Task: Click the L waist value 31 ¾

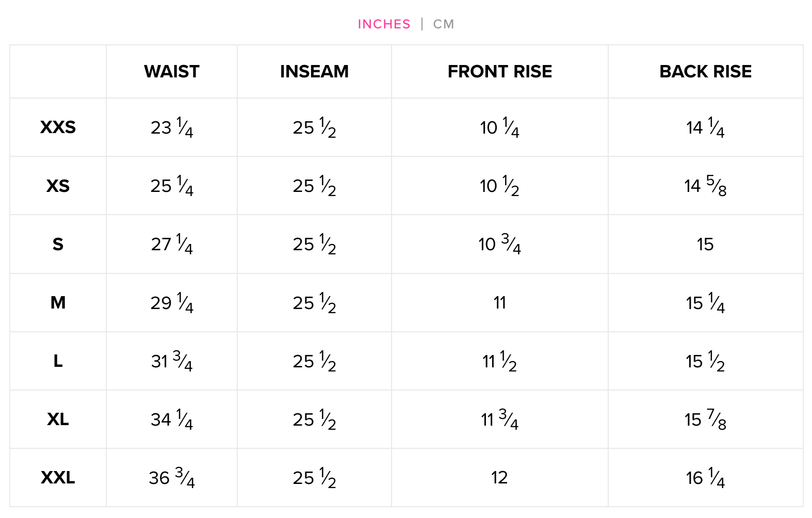Action: click(x=172, y=361)
